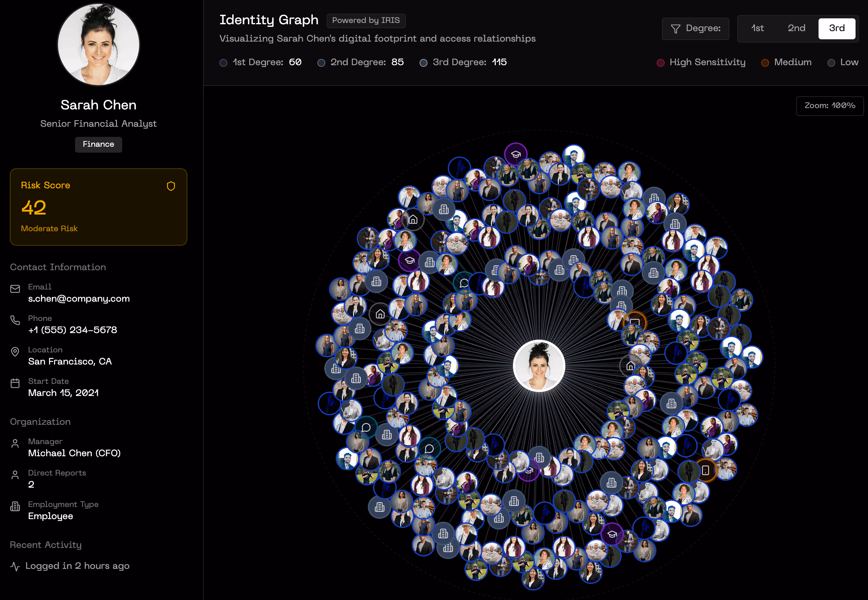
Task: Click the email envelope icon
Action: pos(15,289)
